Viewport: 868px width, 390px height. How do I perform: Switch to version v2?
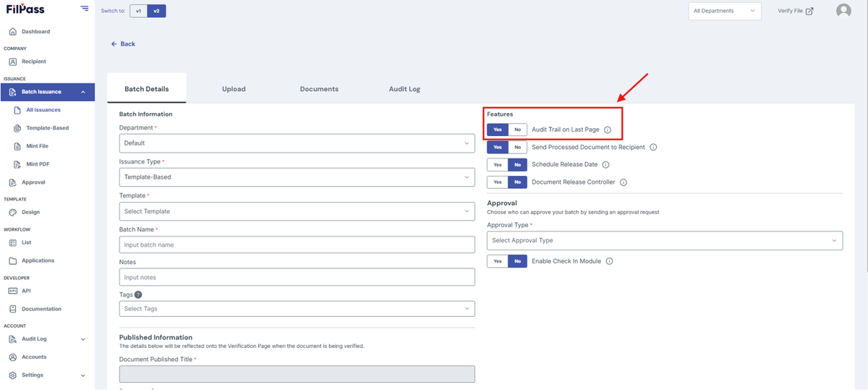(x=156, y=11)
